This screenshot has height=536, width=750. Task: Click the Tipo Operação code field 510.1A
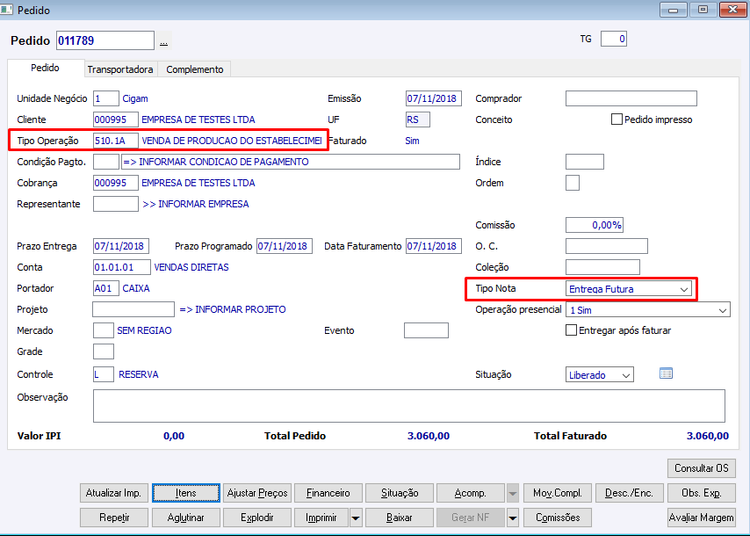point(116,141)
